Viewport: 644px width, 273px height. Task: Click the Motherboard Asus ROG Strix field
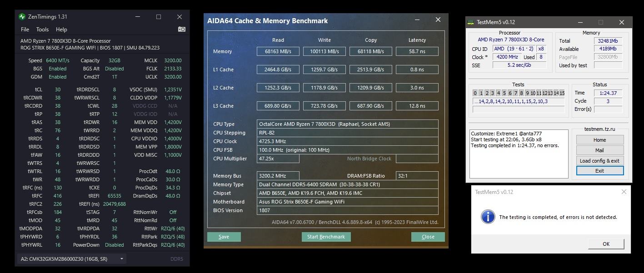(347, 202)
